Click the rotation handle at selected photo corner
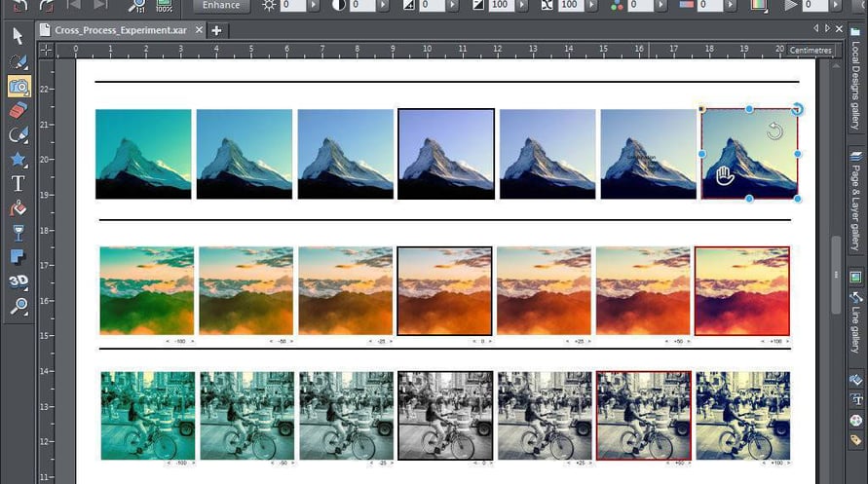The width and height of the screenshot is (868, 484). click(797, 108)
